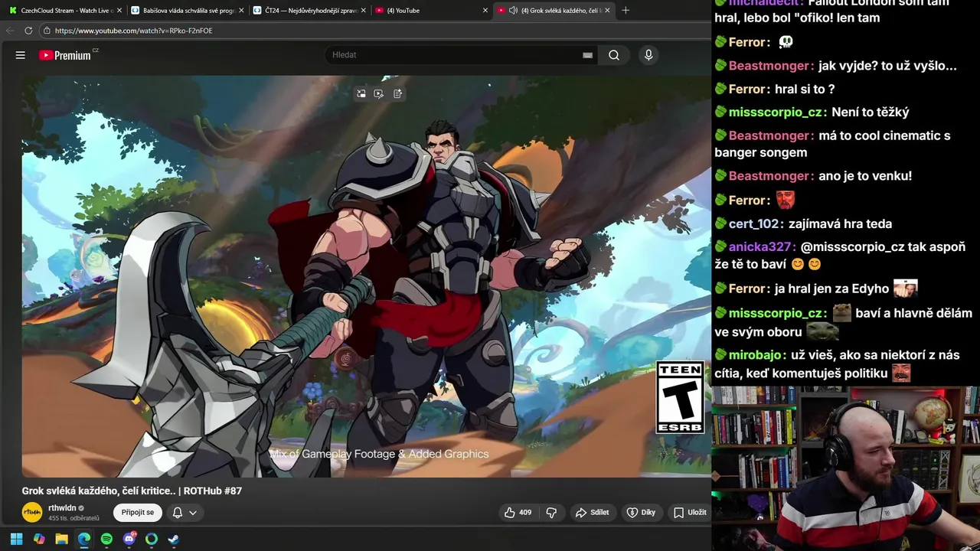Reload the page with refresh icon
Image resolution: width=980 pixels, height=551 pixels.
[x=28, y=31]
